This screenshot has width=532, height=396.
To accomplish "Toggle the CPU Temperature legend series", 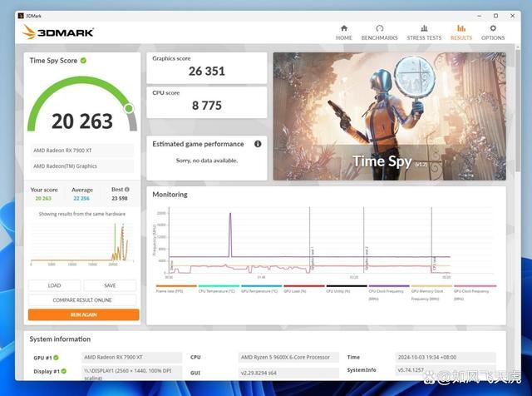I will pos(218,289).
